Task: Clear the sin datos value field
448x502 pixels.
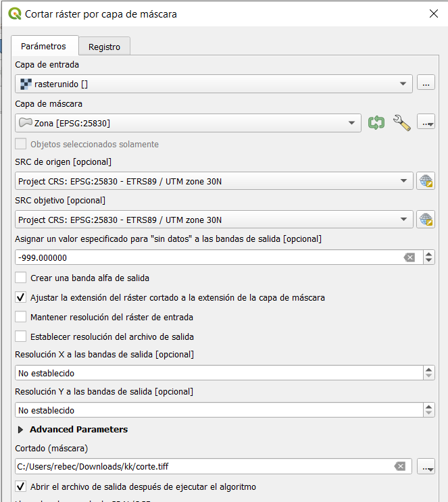Action: 408,257
